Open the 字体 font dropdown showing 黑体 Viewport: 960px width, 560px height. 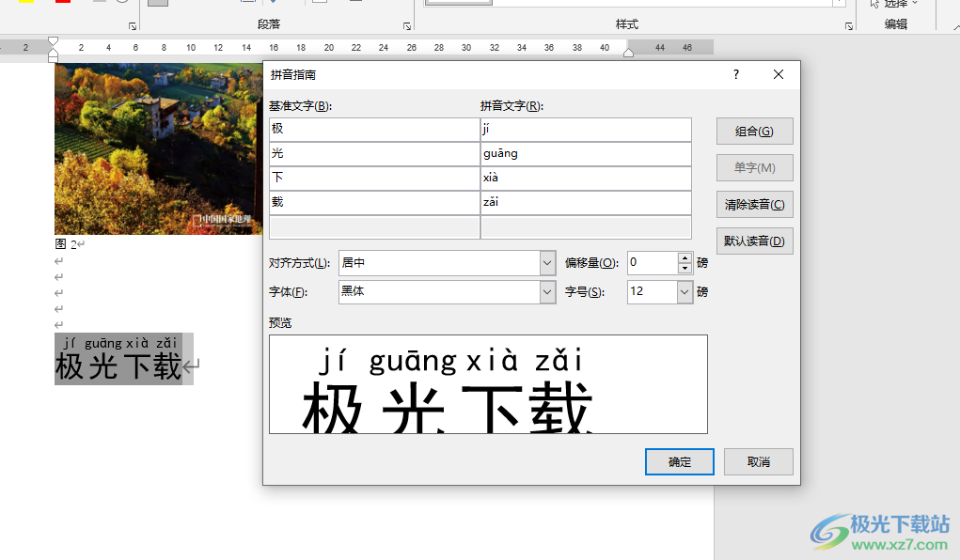547,292
